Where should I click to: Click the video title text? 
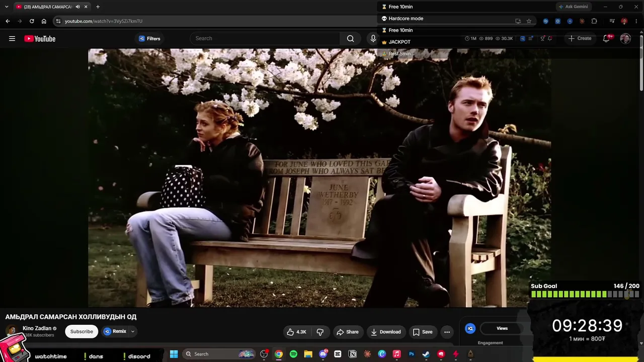click(71, 317)
